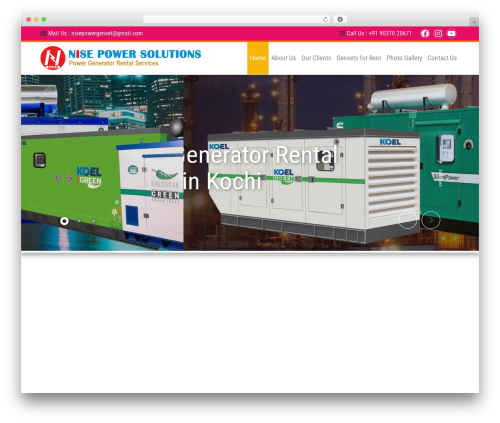Open the Home menu item
This screenshot has height=423, width=500.
coord(258,58)
